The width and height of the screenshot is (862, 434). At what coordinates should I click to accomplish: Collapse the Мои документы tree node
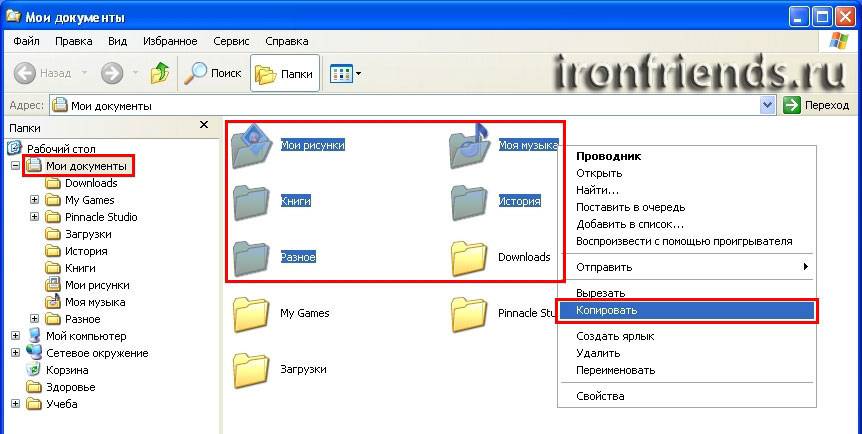tap(16, 166)
